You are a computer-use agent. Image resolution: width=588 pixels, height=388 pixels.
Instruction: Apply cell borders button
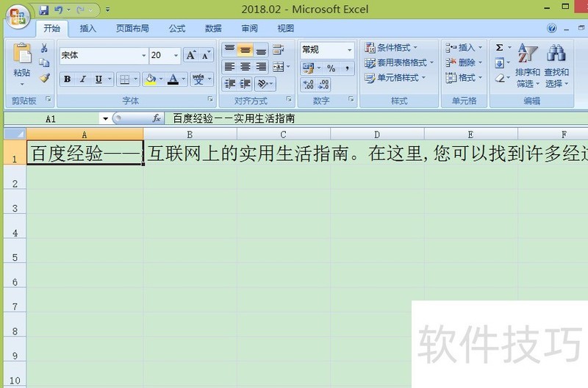[124, 79]
